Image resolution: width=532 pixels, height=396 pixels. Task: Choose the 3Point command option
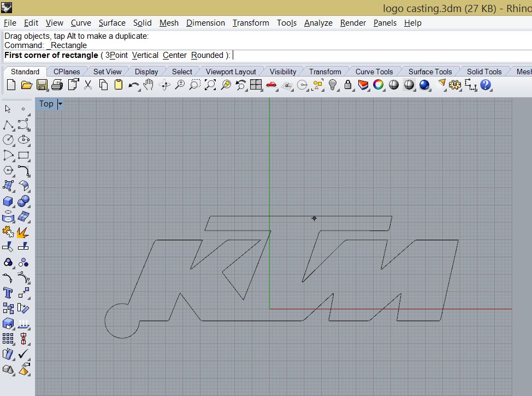pos(116,55)
